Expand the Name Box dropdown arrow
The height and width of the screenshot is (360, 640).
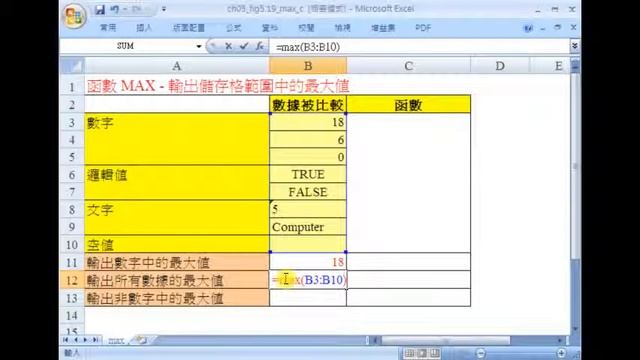click(199, 47)
